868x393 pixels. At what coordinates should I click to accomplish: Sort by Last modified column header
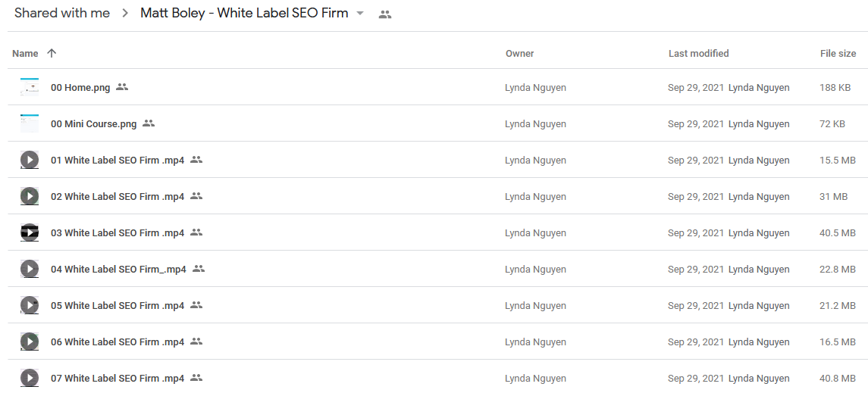pos(699,54)
